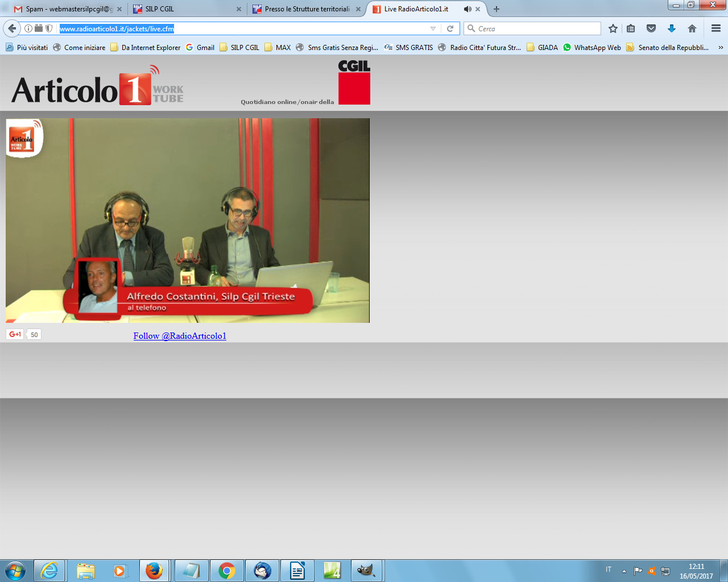The image size is (728, 582).
Task: Show more bookmarks toolbar overflow chevron
Action: 721,48
